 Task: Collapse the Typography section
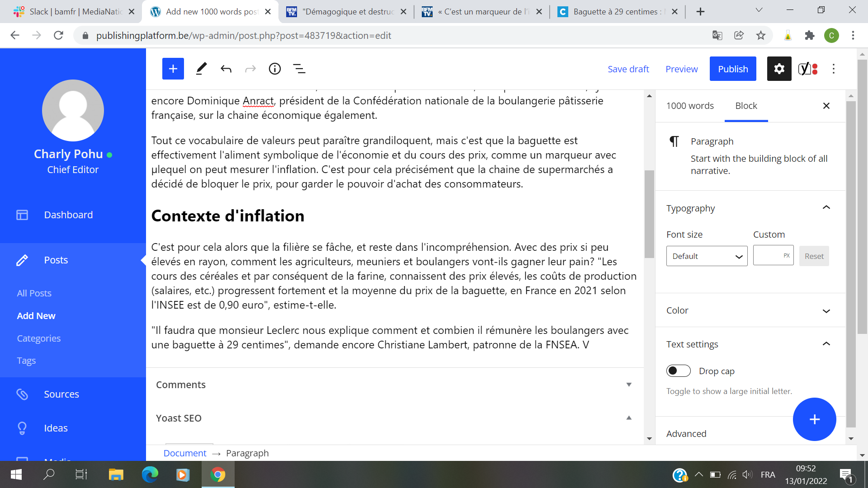coord(826,208)
